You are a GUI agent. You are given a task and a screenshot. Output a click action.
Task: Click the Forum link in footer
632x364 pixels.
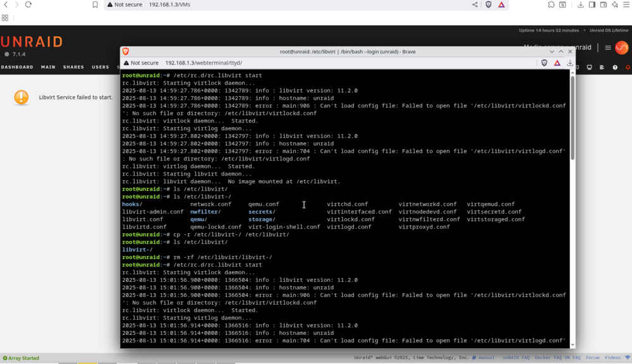(593, 358)
